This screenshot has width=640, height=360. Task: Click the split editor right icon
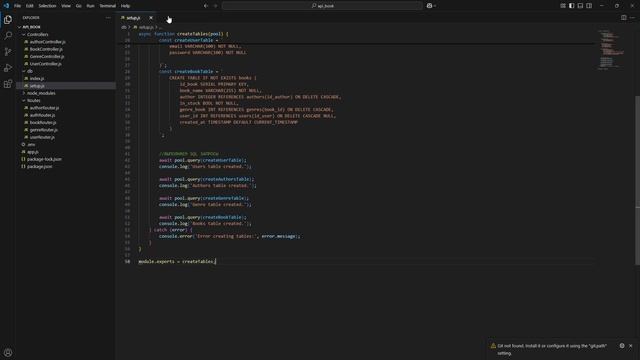click(623, 18)
